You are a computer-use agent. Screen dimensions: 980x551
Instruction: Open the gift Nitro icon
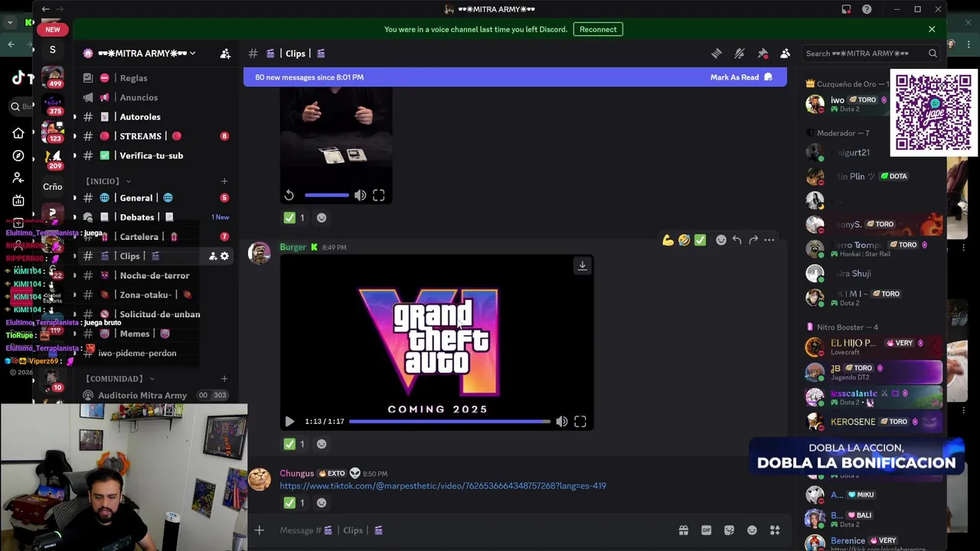click(x=683, y=530)
